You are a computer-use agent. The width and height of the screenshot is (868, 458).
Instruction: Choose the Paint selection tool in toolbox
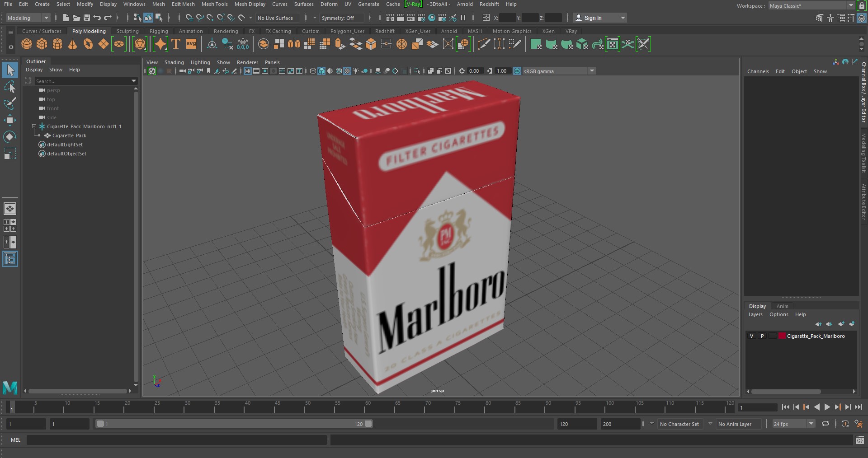(x=10, y=103)
